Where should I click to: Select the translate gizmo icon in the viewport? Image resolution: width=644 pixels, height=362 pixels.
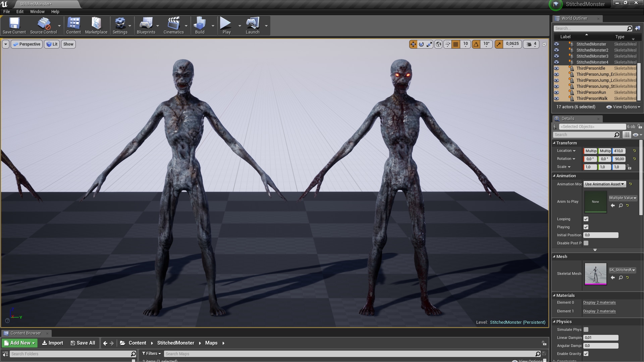[413, 44]
